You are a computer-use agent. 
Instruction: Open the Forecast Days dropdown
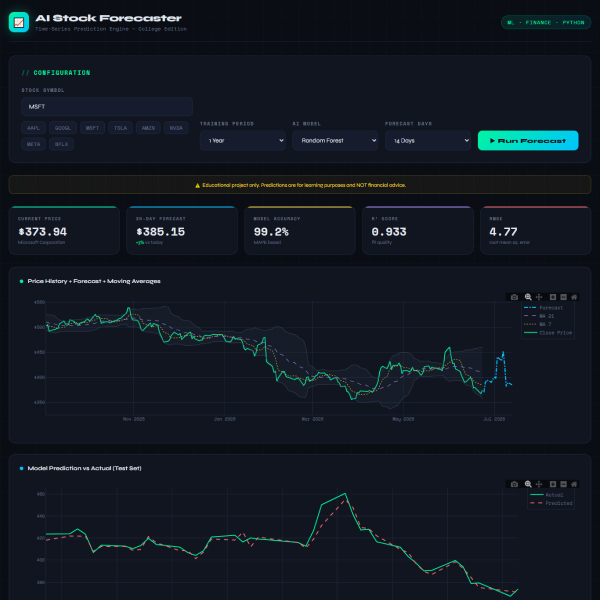428,140
